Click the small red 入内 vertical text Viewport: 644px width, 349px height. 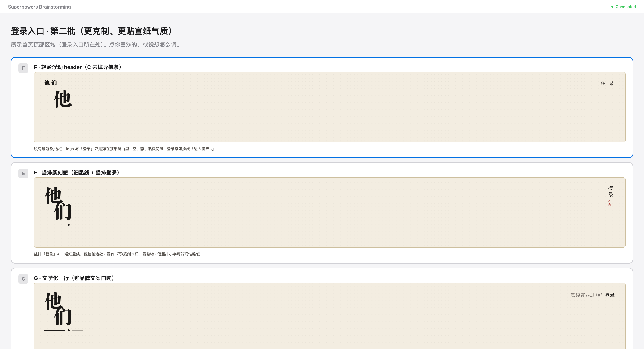pyautogui.click(x=609, y=203)
